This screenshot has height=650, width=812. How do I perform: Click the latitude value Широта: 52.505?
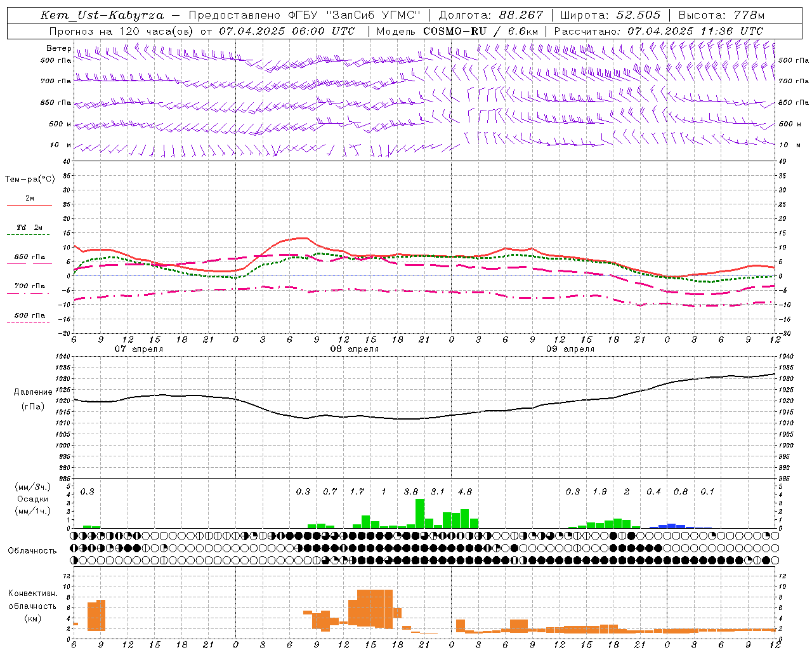tap(610, 15)
